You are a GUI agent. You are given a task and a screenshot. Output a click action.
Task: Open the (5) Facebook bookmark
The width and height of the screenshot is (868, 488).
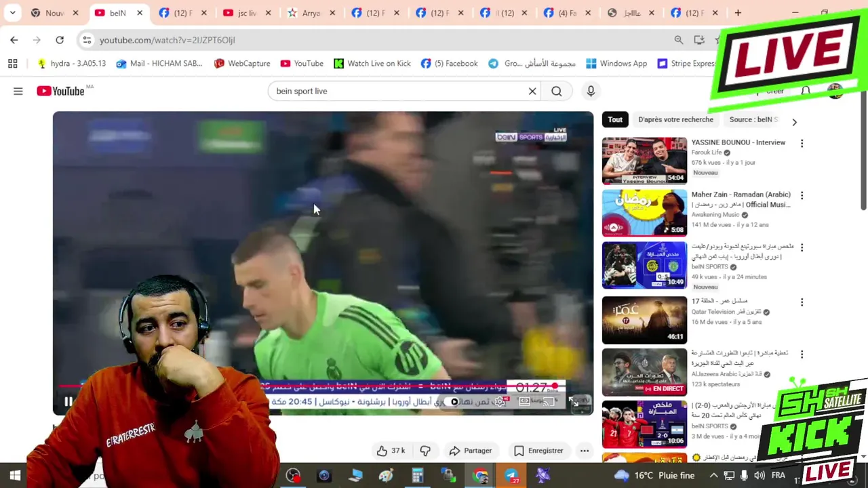coord(449,63)
